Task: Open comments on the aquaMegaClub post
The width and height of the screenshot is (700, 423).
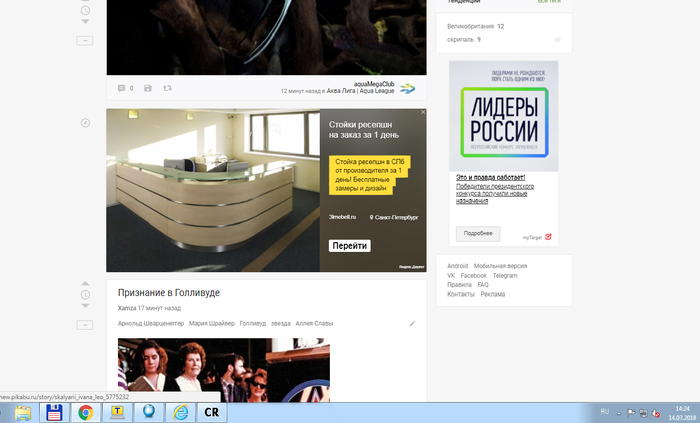Action: point(123,89)
